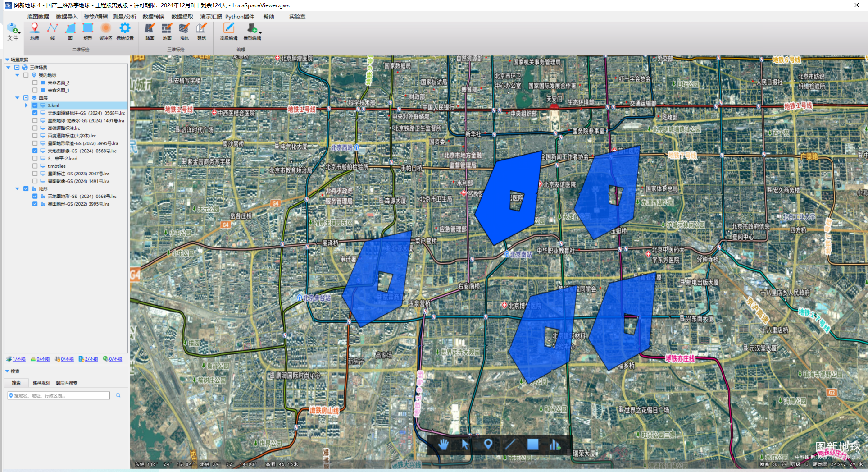Viewport: 868px width, 472px height.
Task: Select square polygon tool in map toolbar
Action: (x=533, y=445)
